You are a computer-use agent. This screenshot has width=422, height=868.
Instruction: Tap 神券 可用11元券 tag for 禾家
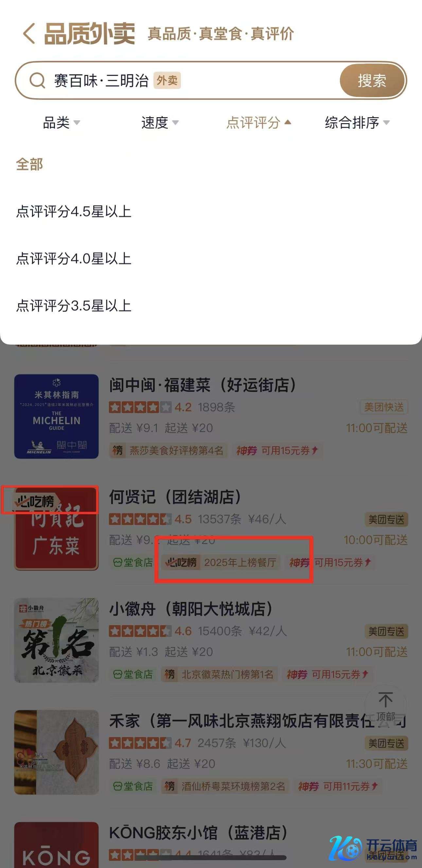coord(338,786)
